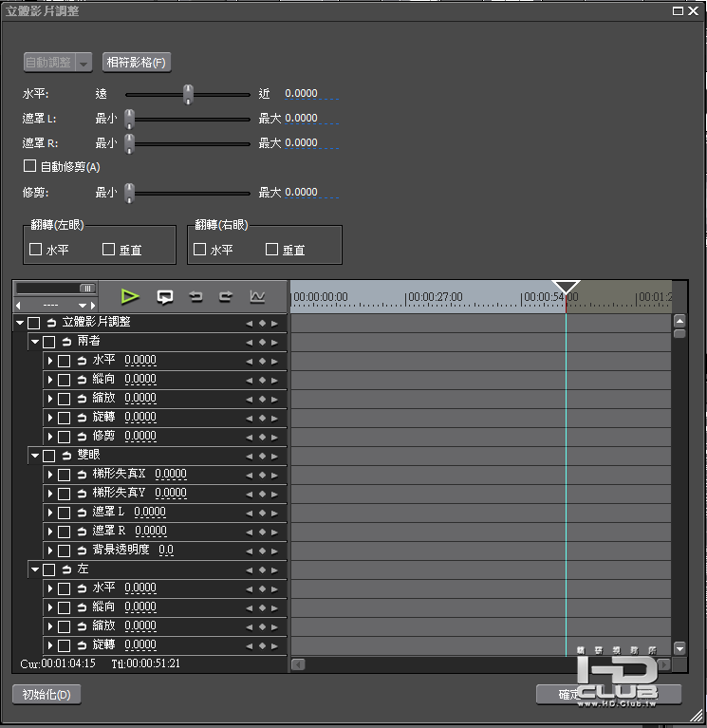707x728 pixels.
Task: Go to previous keyframe on 遮罩 L row
Action: [250, 513]
